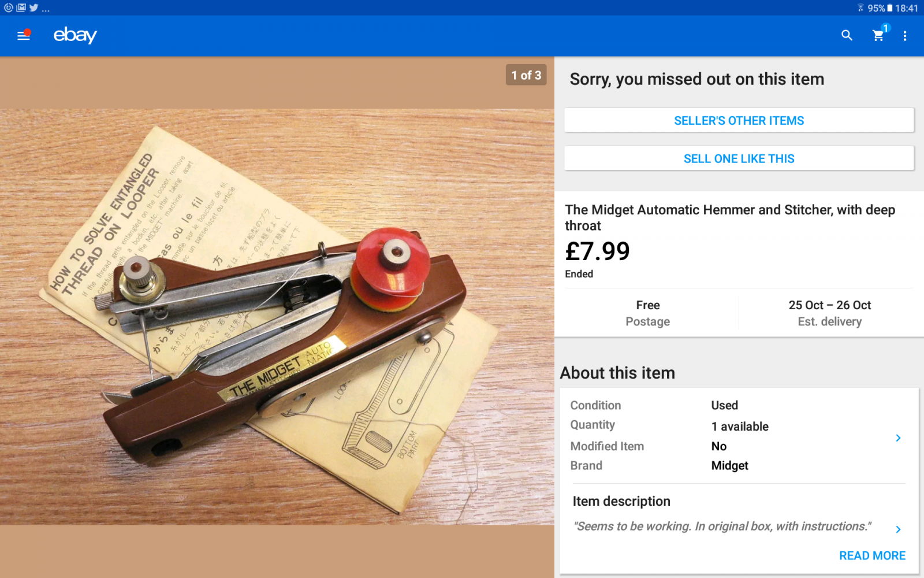This screenshot has width=924, height=578.
Task: Tap the estimated delivery dates
Action: (830, 313)
